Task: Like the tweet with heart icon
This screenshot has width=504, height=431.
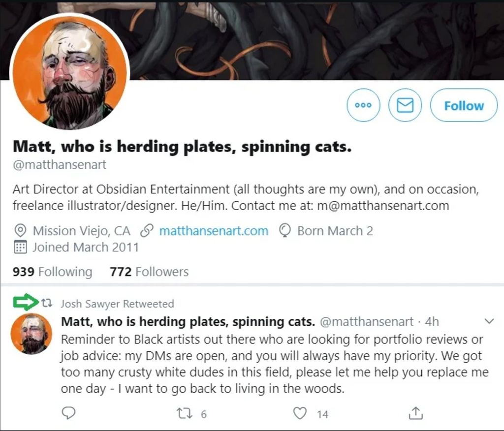Action: pyautogui.click(x=300, y=413)
